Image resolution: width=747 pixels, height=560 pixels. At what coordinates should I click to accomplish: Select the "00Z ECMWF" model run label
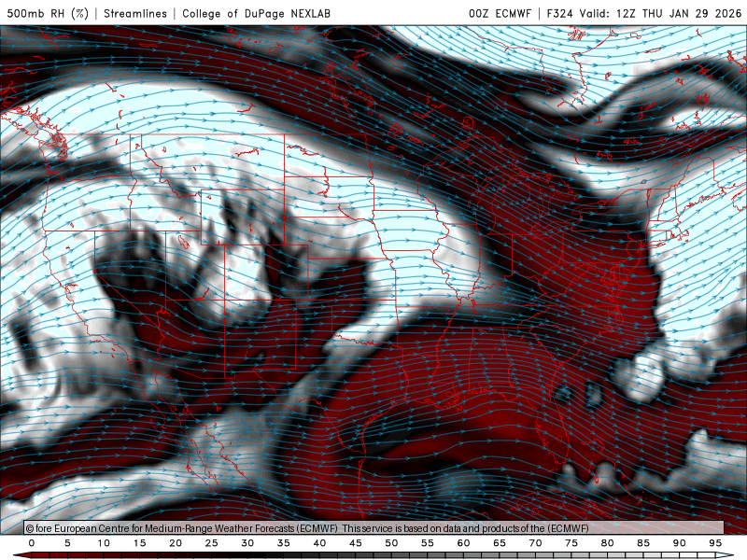[500, 13]
